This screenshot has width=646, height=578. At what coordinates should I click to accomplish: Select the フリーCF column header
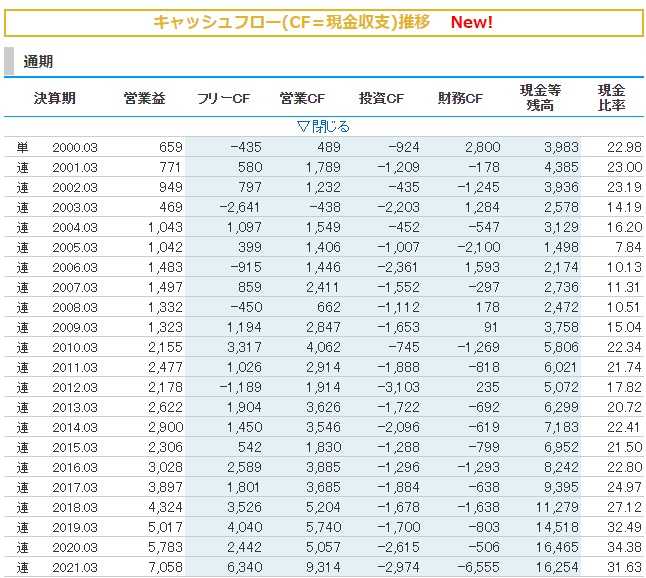point(224,98)
